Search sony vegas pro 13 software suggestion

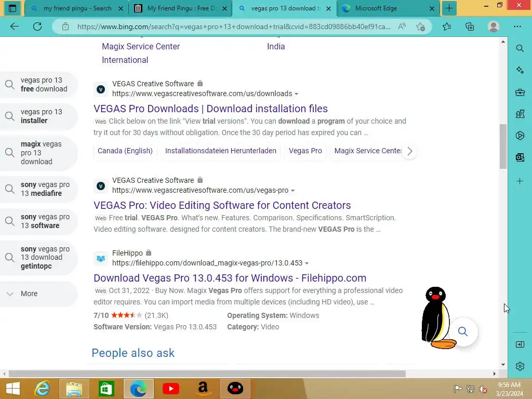pyautogui.click(x=39, y=221)
